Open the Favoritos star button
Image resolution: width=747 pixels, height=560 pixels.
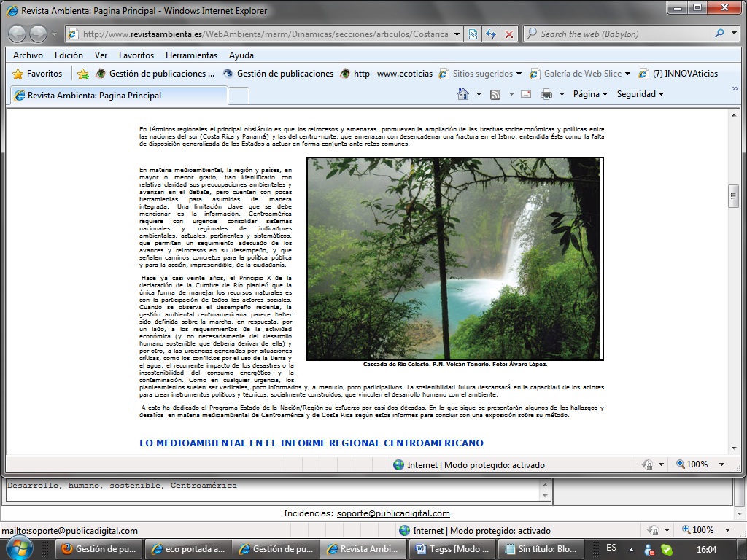point(38,74)
